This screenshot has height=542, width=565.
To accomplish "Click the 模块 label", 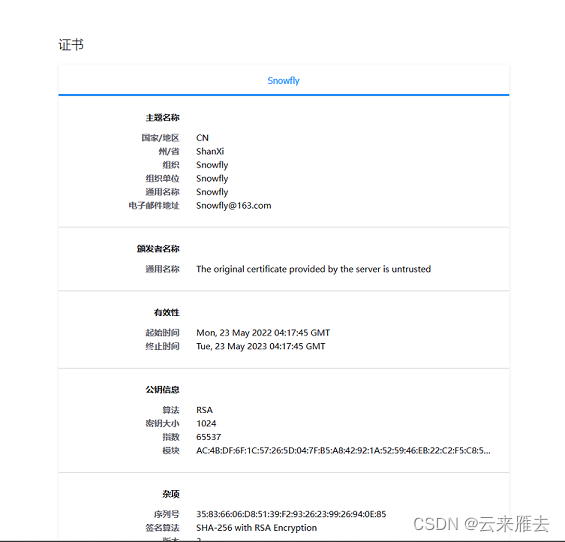I will coord(171,450).
